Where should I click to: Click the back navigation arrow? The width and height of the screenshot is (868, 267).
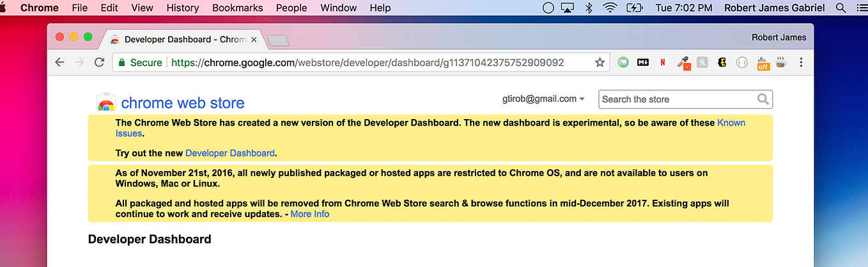tap(60, 62)
